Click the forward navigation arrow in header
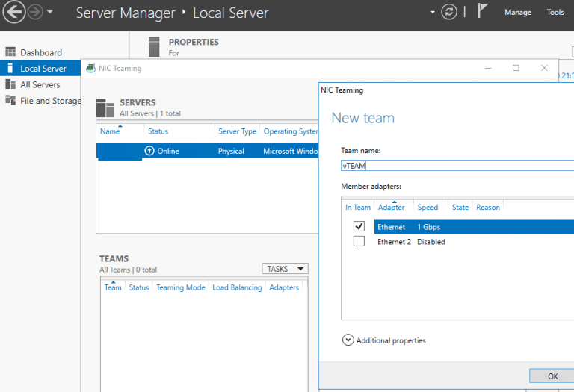The width and height of the screenshot is (574, 392). (36, 12)
